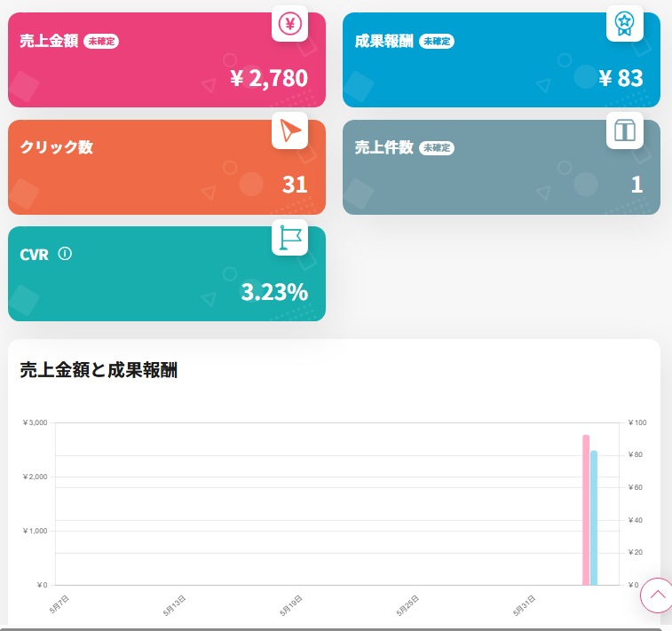This screenshot has width=672, height=631.
Task: Click the 成果報酬 card title
Action: (384, 41)
